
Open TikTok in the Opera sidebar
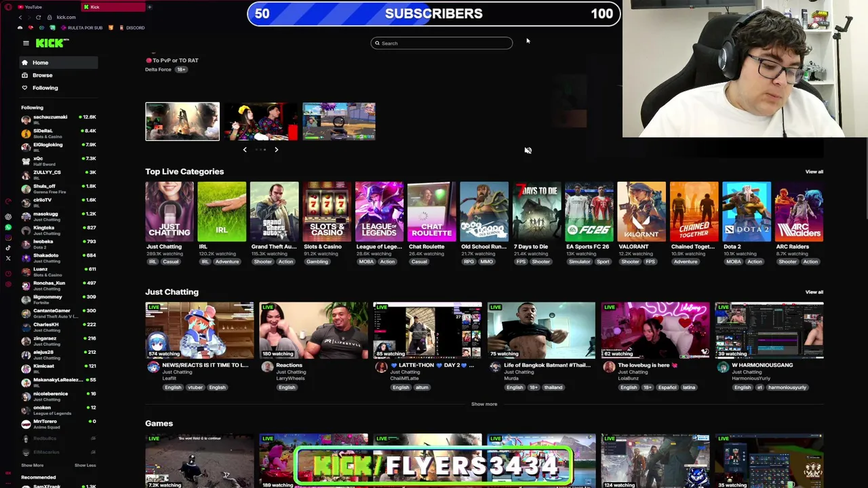[8, 247]
